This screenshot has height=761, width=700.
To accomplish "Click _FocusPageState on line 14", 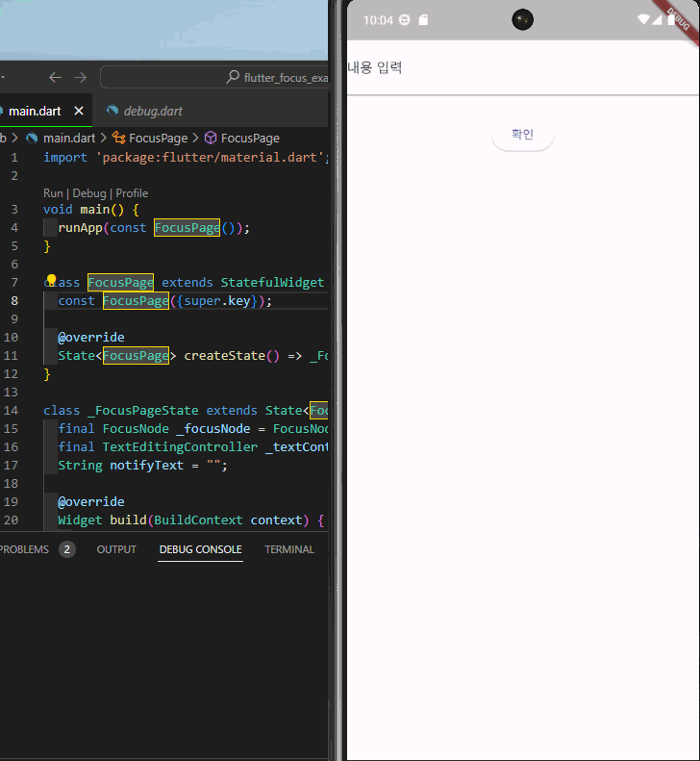I will click(x=143, y=411).
